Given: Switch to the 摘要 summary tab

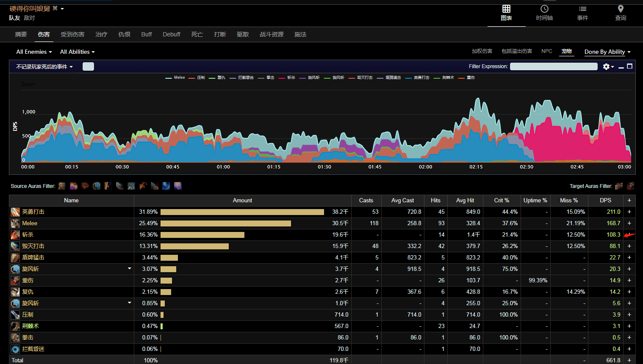Looking at the screenshot, I should (x=21, y=34).
